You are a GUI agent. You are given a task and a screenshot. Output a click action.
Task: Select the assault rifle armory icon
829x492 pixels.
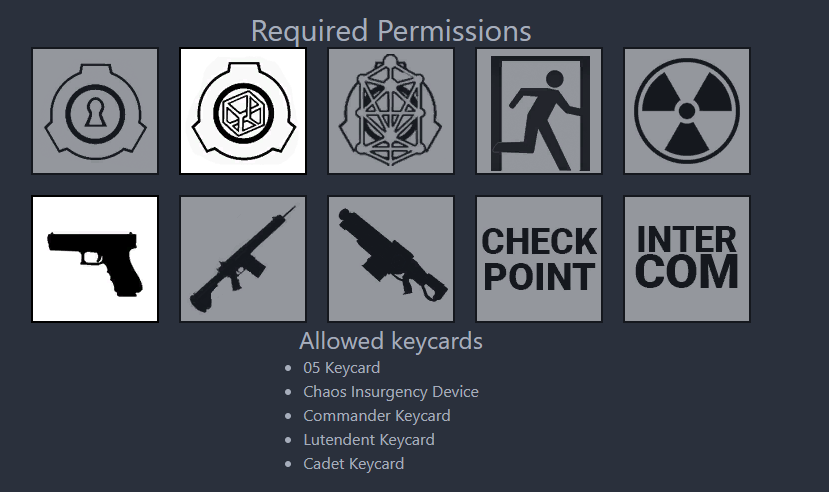[x=243, y=259]
